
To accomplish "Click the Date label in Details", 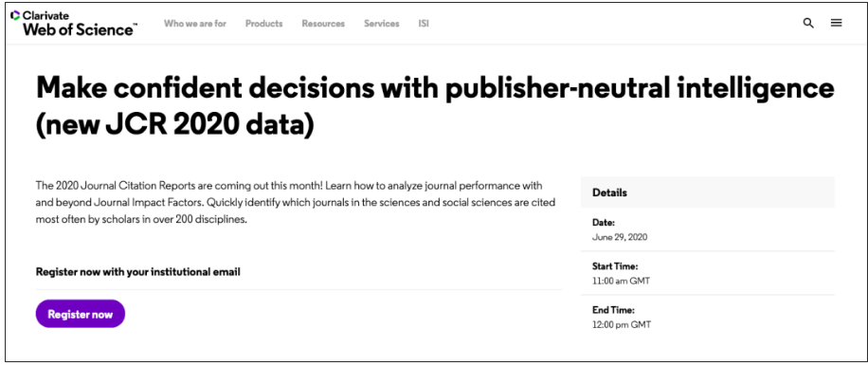I will click(x=604, y=223).
